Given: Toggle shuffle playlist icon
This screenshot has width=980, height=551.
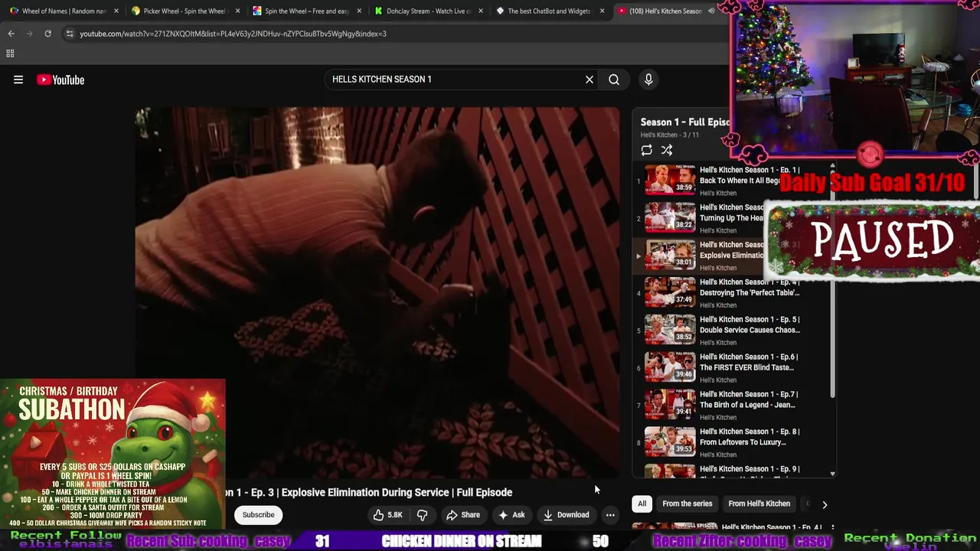Looking at the screenshot, I should click(667, 151).
